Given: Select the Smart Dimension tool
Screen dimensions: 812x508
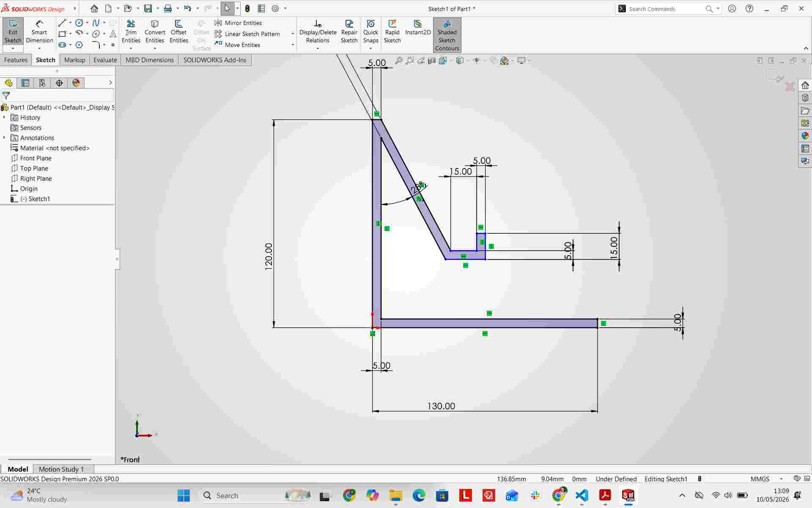Looking at the screenshot, I should point(39,32).
